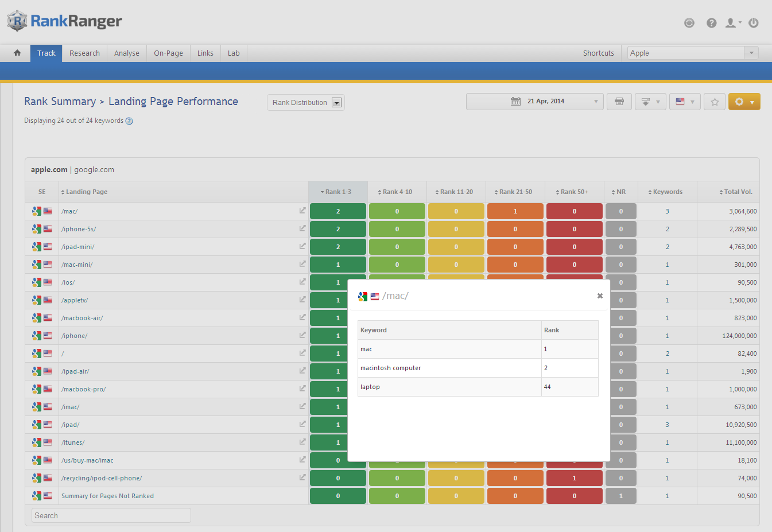Click the /macbook-air/ landing page link

coord(82,318)
